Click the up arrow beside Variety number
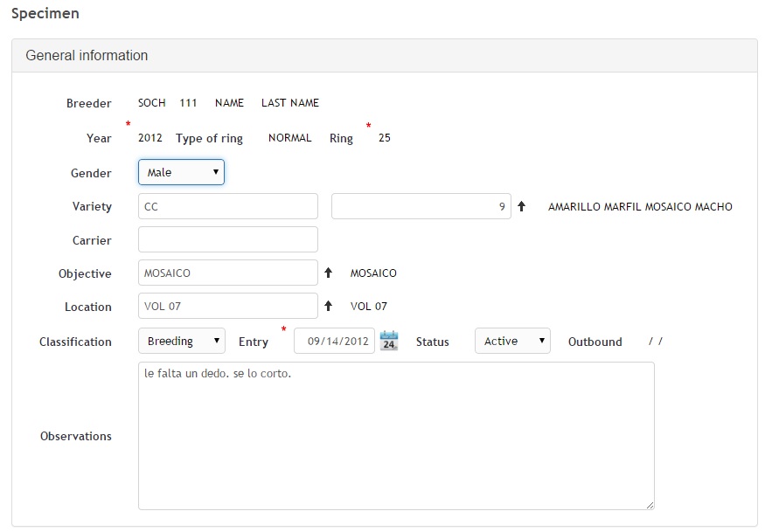This screenshot has height=532, width=765. click(522, 207)
